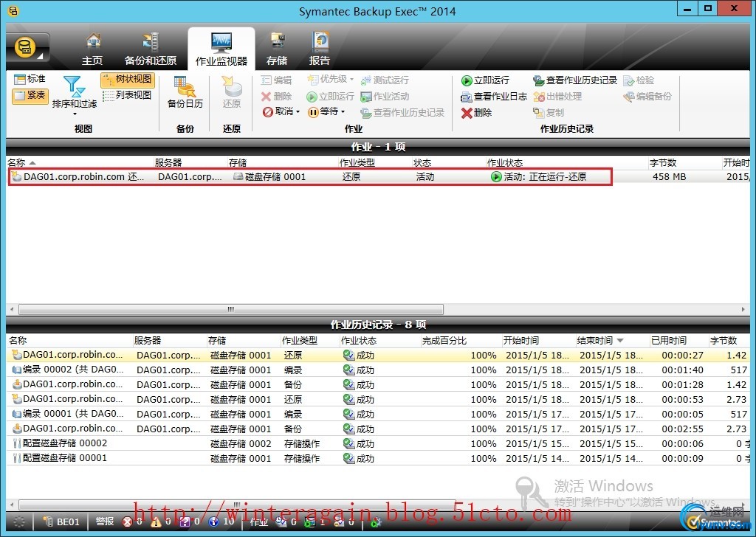Open the 优先级 priority dropdown
Viewport: 756px width, 537px height.
330,79
